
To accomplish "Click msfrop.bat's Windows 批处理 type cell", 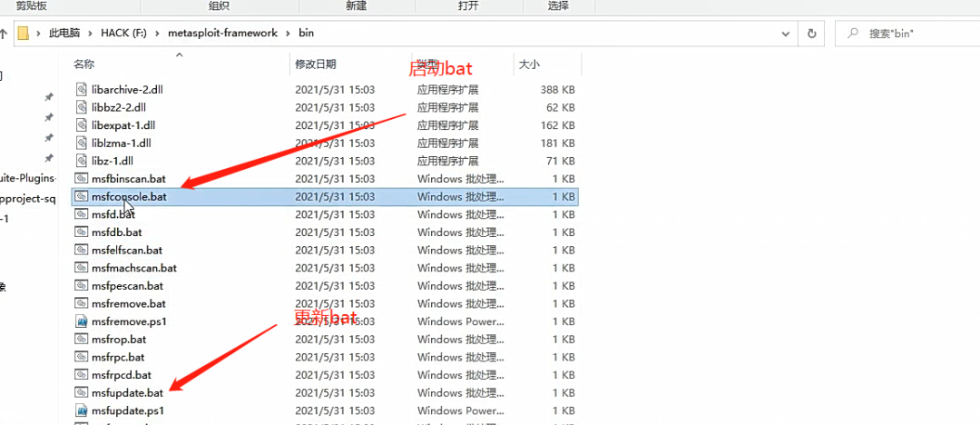I will click(x=461, y=340).
